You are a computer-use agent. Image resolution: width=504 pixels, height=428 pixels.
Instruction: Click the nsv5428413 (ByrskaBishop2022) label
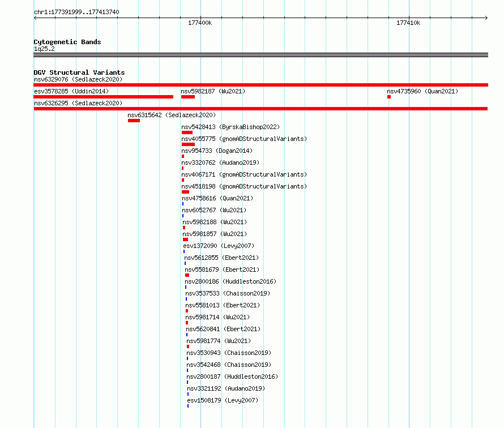tap(230, 127)
